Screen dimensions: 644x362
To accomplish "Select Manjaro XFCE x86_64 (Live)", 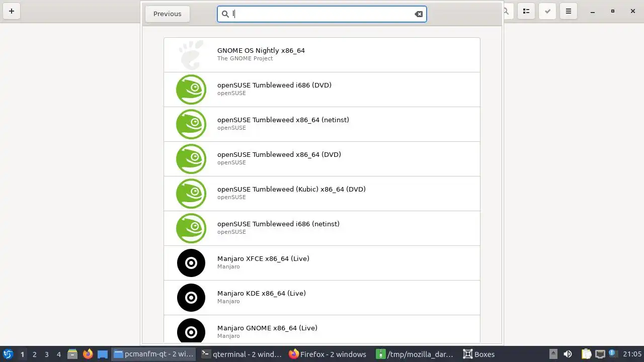I will pos(322,263).
